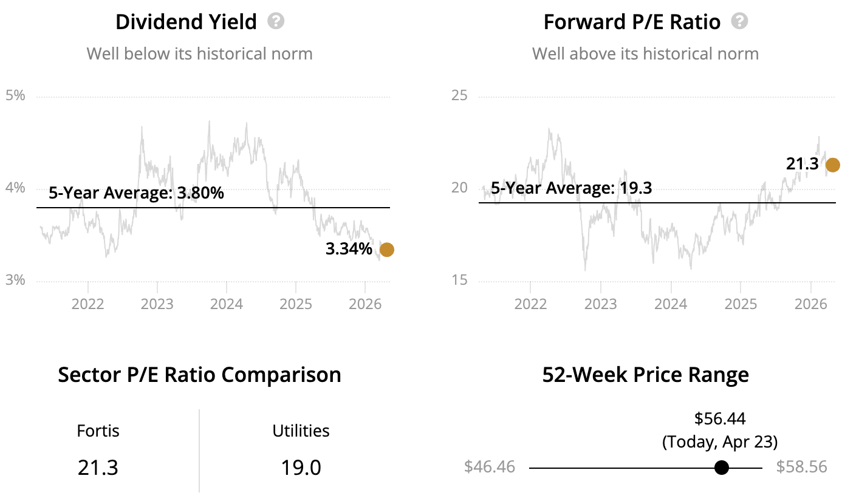Click the 3.34% current dividend yield dot
The width and height of the screenshot is (859, 504).
tap(386, 250)
